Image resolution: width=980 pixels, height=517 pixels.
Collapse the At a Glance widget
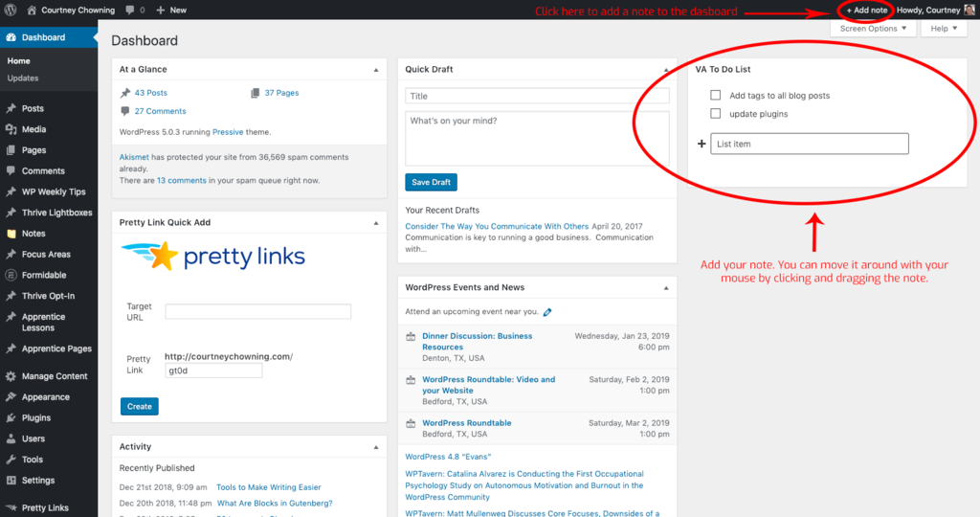tap(376, 70)
